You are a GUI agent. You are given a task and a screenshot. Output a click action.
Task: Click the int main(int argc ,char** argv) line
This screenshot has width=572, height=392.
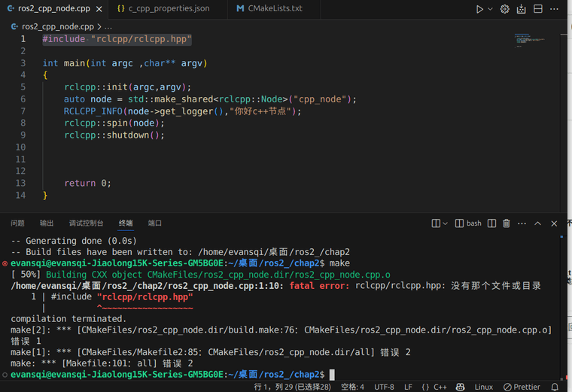tap(125, 63)
